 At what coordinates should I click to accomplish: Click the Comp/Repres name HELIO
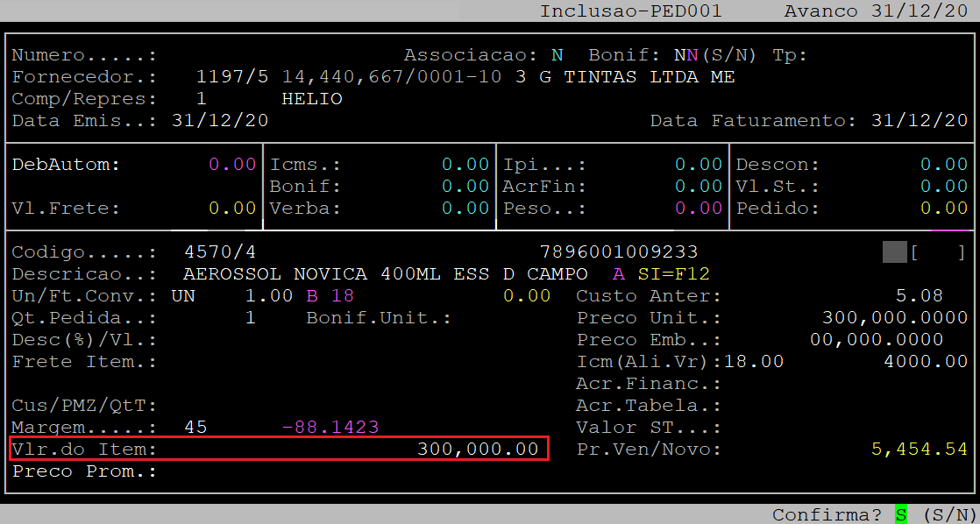(312, 99)
